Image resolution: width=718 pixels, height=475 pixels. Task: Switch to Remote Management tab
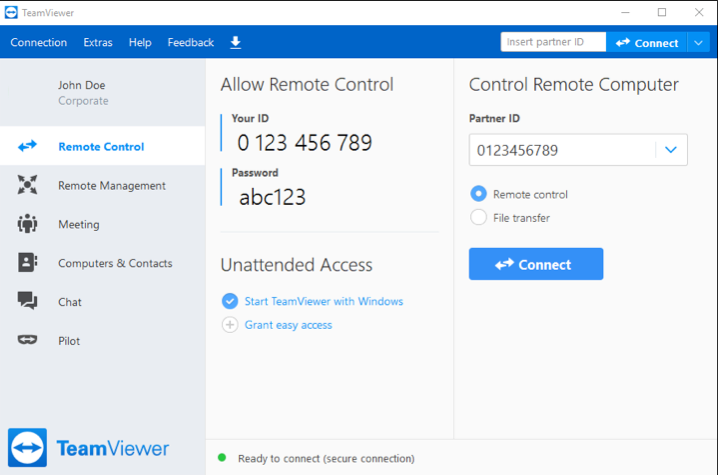(103, 185)
